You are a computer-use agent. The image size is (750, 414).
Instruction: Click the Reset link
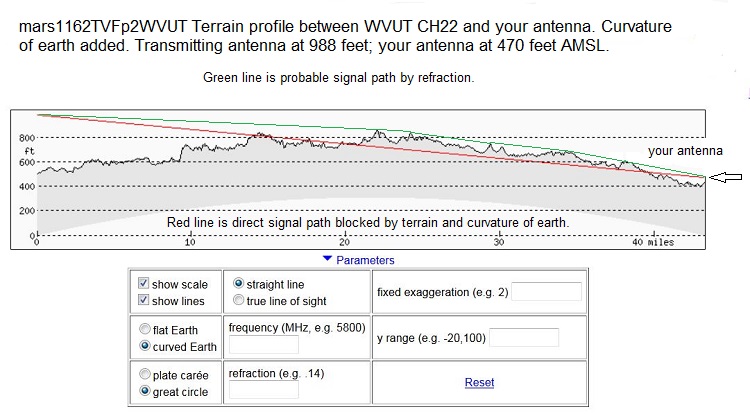[x=479, y=383]
